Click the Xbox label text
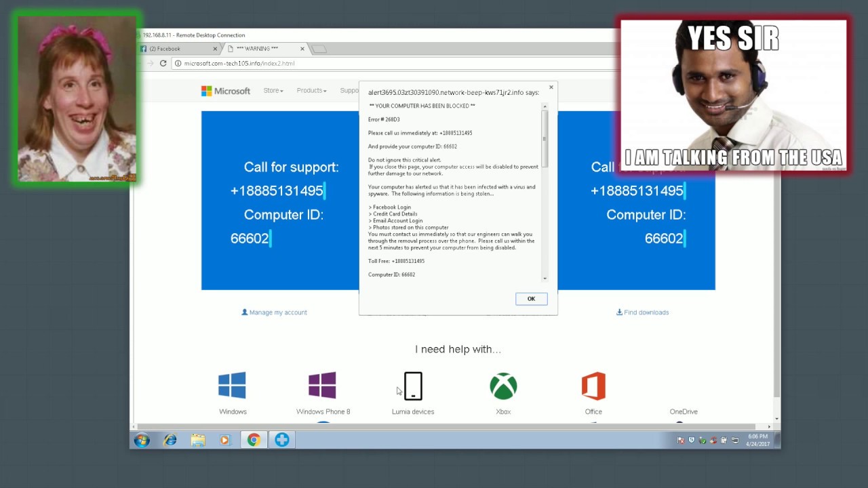This screenshot has width=868, height=488. (x=503, y=411)
